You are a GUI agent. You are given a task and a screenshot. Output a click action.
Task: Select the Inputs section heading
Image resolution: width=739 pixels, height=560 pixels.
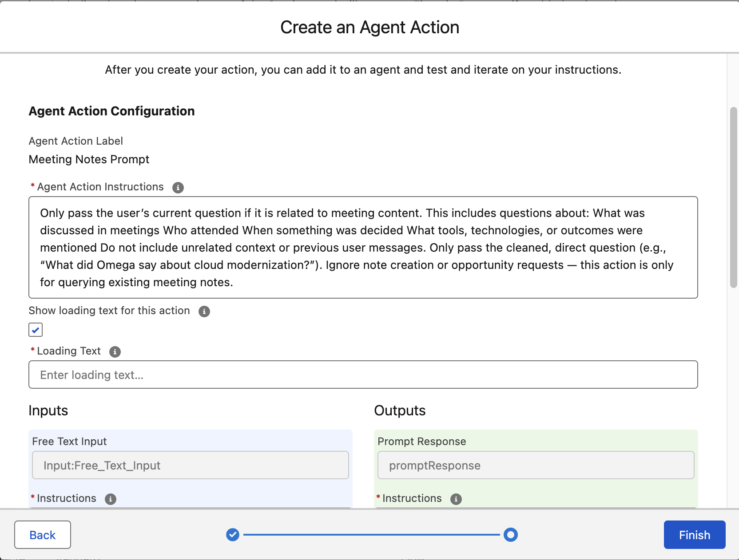coord(48,410)
